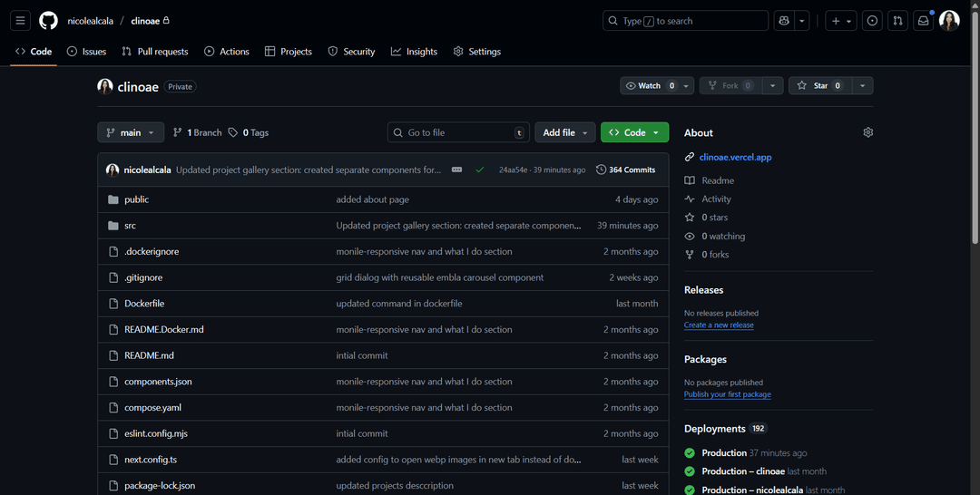View the 364 Commits history
This screenshot has width=980, height=495.
[x=625, y=170]
